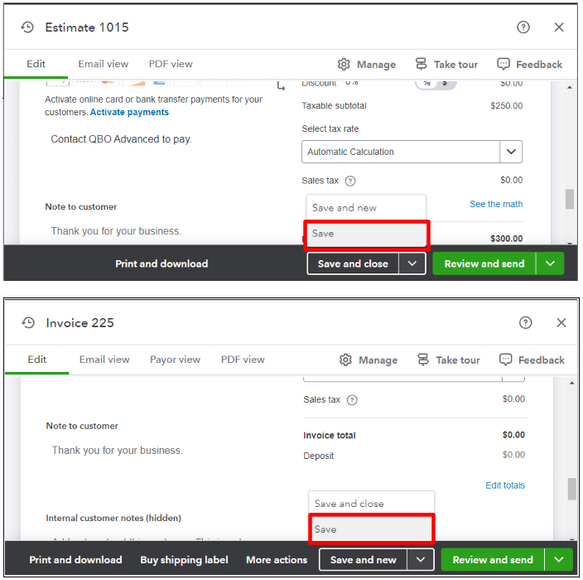This screenshot has width=583, height=580.
Task: Click help question mark in Estimate header
Action: [x=523, y=27]
